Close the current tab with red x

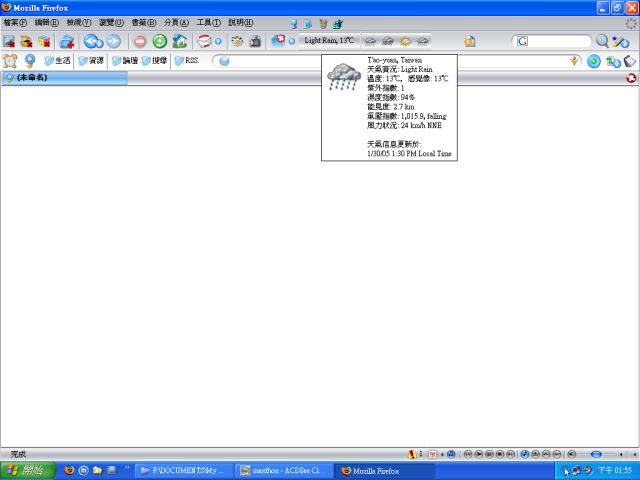631,78
